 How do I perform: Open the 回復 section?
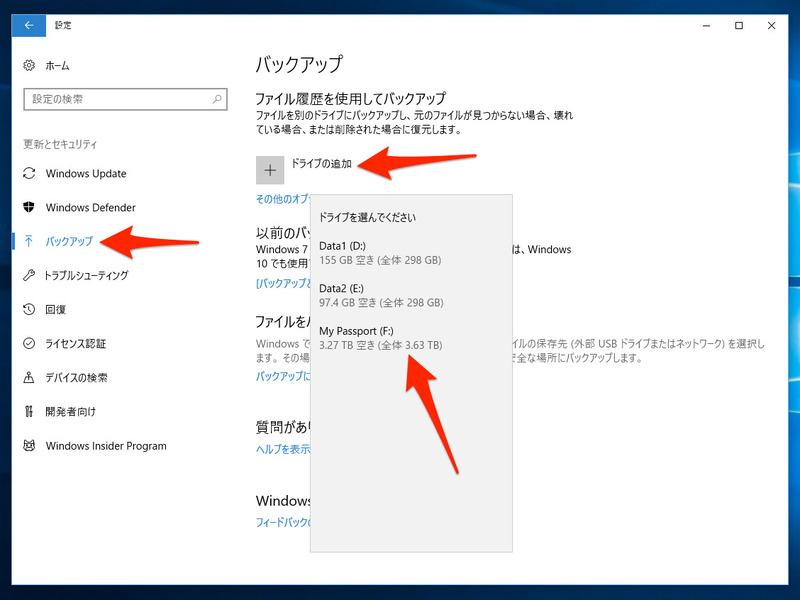(56, 309)
